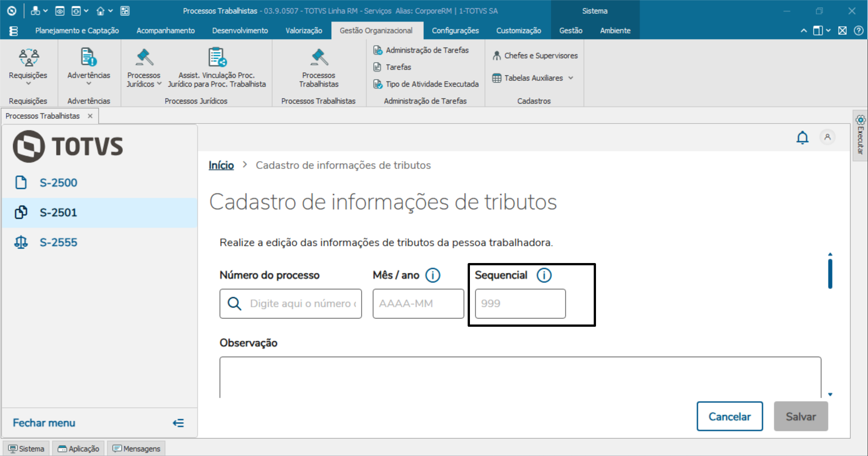Open Chefes e Supervisores
The image size is (868, 456).
(535, 56)
